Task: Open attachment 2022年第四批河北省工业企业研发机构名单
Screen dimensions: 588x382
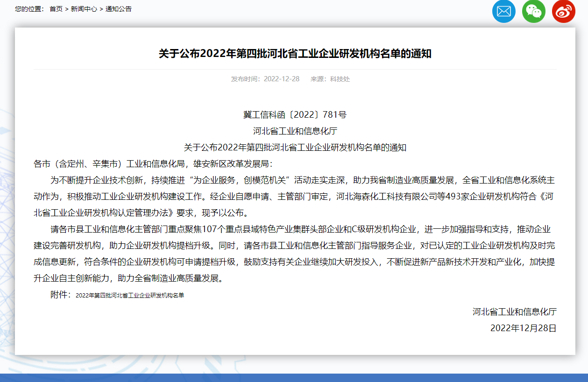Action: coord(130,296)
